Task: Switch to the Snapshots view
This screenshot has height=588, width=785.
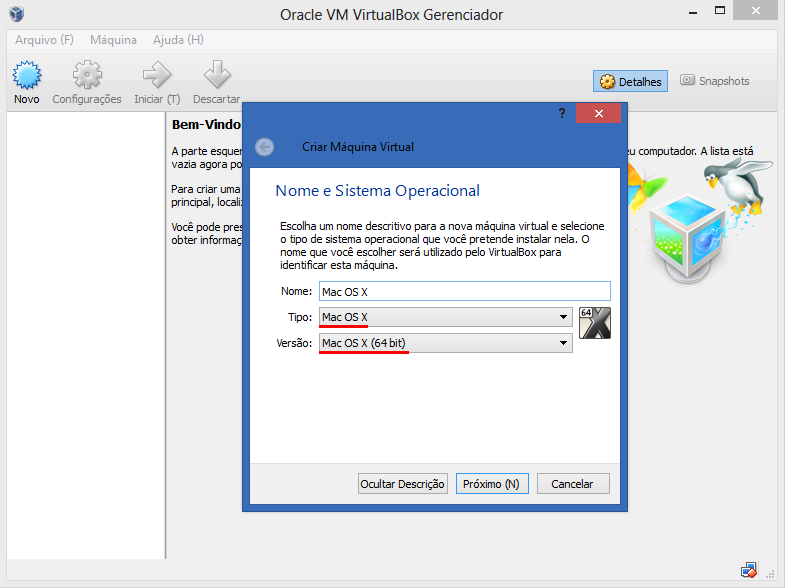Action: 714,81
